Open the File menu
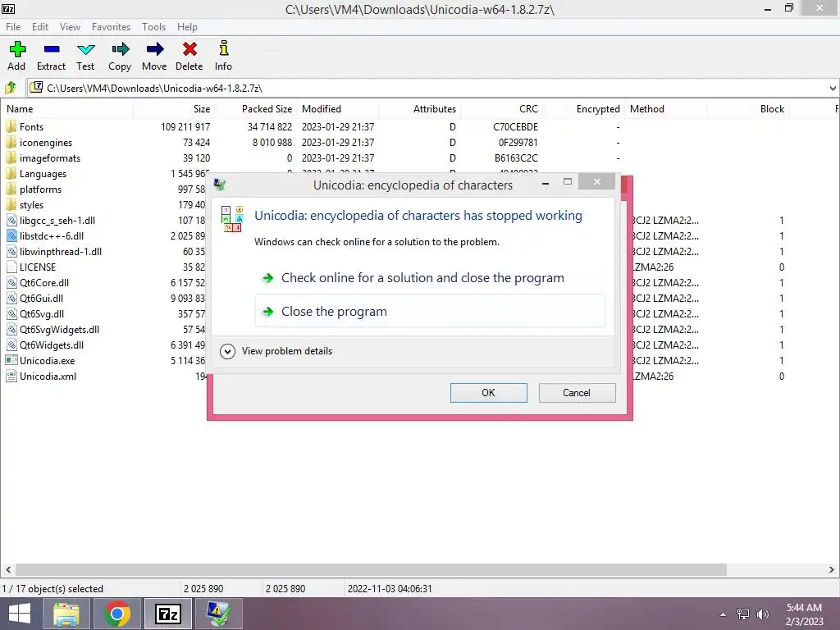Viewport: 840px width, 630px height. [13, 27]
